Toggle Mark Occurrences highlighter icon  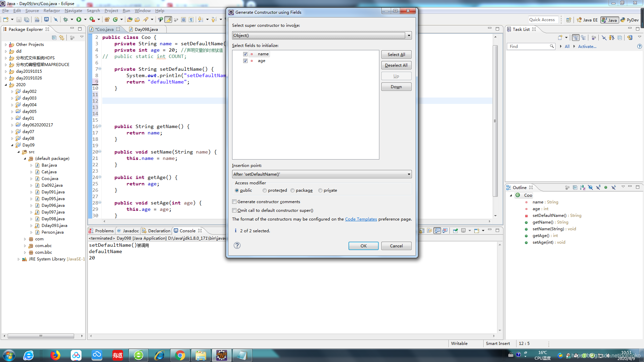coord(168,20)
